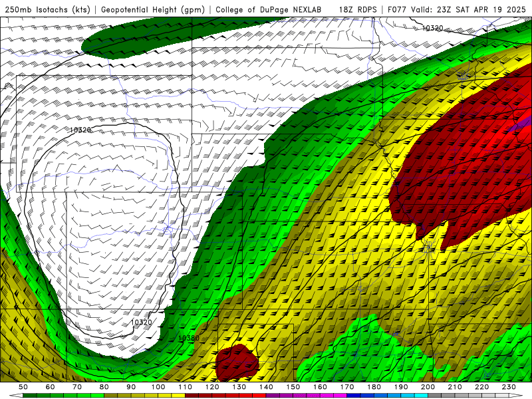
Task: Click the colorbar value '170'
Action: point(347,387)
